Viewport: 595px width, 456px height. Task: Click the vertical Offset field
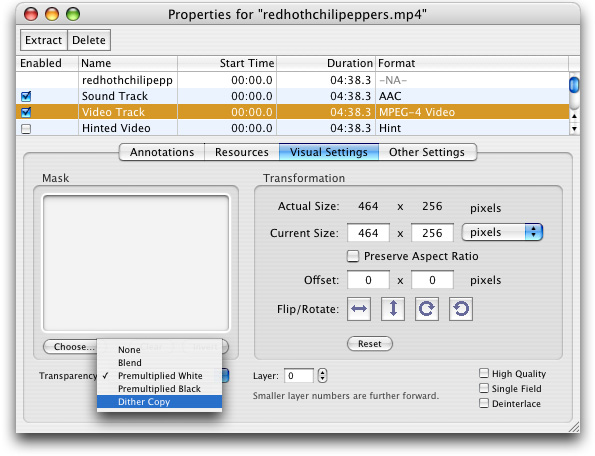[432, 280]
